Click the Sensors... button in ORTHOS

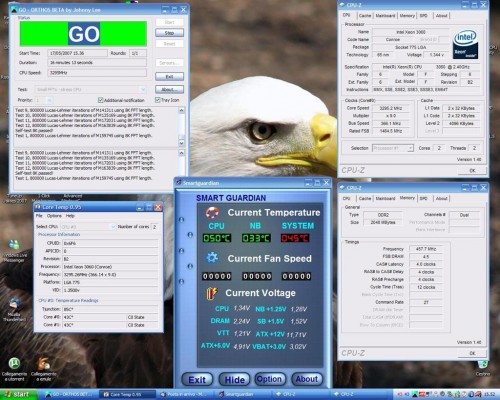click(169, 63)
